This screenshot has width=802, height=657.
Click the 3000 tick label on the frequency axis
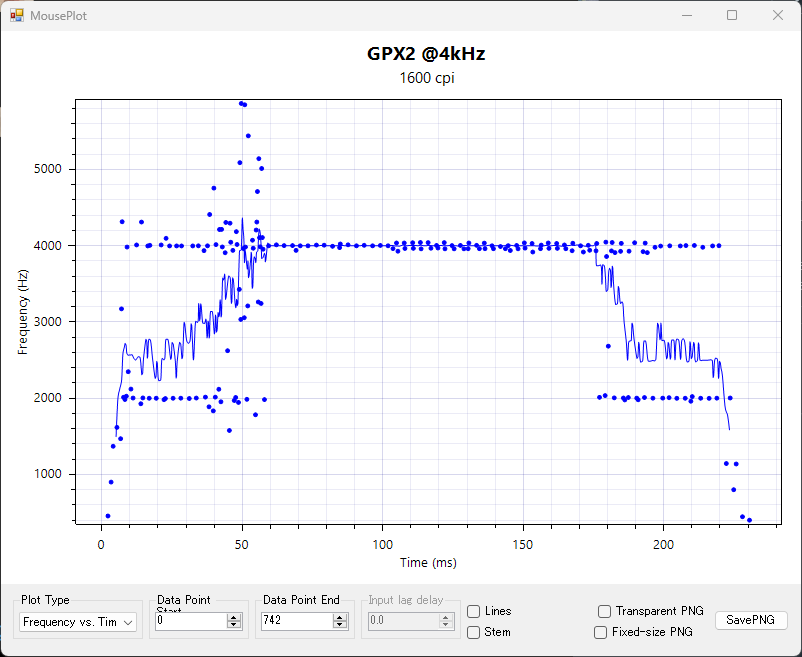pyautogui.click(x=48, y=322)
